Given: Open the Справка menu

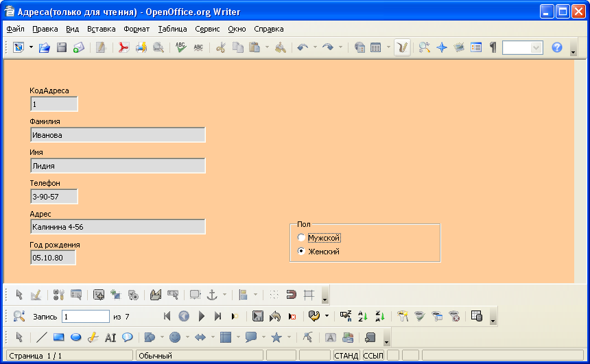Looking at the screenshot, I should [x=269, y=29].
